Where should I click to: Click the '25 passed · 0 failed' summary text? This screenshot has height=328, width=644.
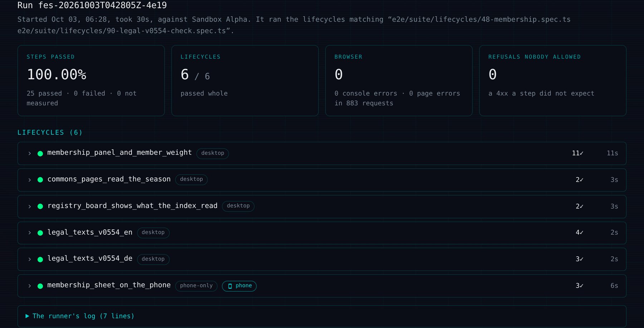[66, 94]
